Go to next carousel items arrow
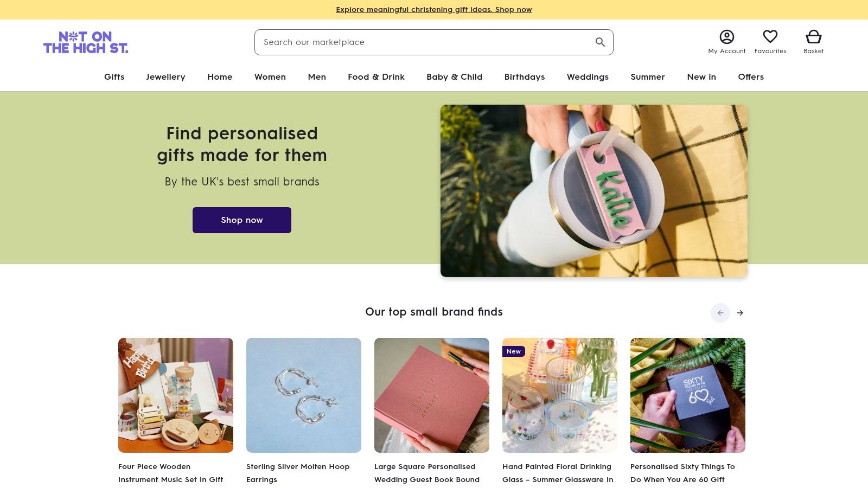This screenshot has width=868, height=488. (740, 313)
